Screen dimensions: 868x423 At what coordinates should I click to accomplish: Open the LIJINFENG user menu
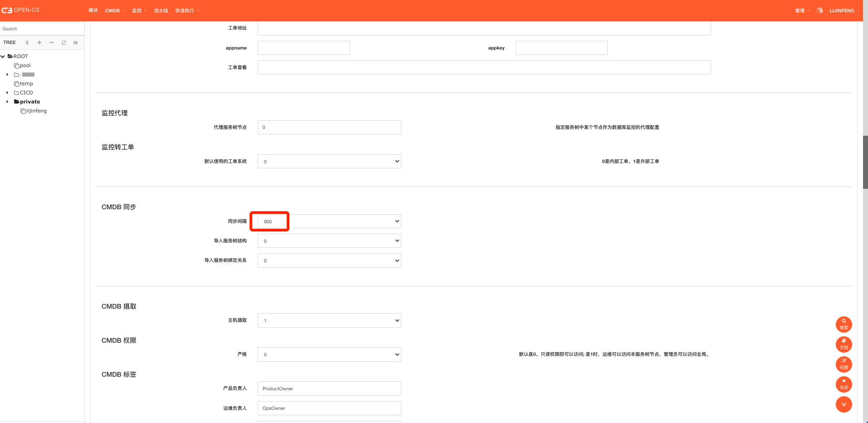[x=844, y=10]
